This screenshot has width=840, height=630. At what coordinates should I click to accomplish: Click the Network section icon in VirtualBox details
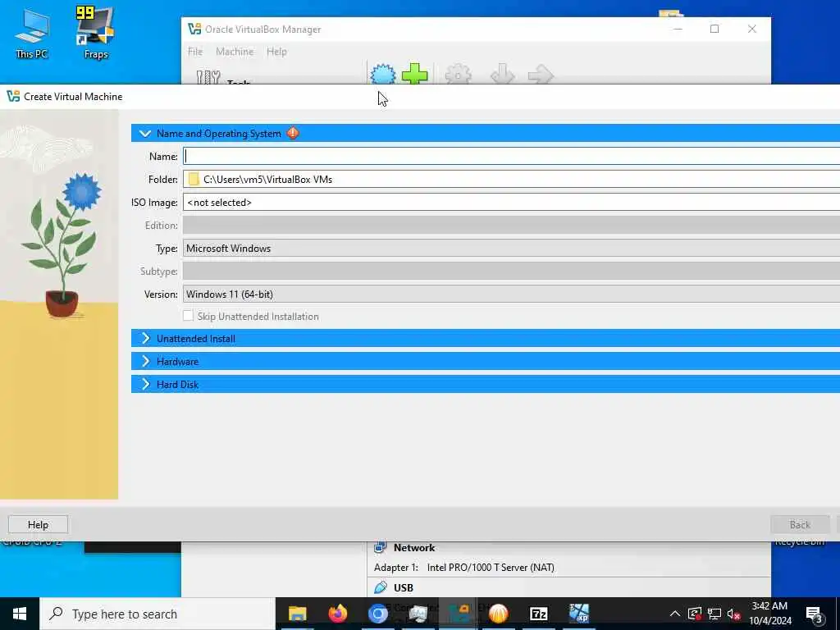click(381, 547)
